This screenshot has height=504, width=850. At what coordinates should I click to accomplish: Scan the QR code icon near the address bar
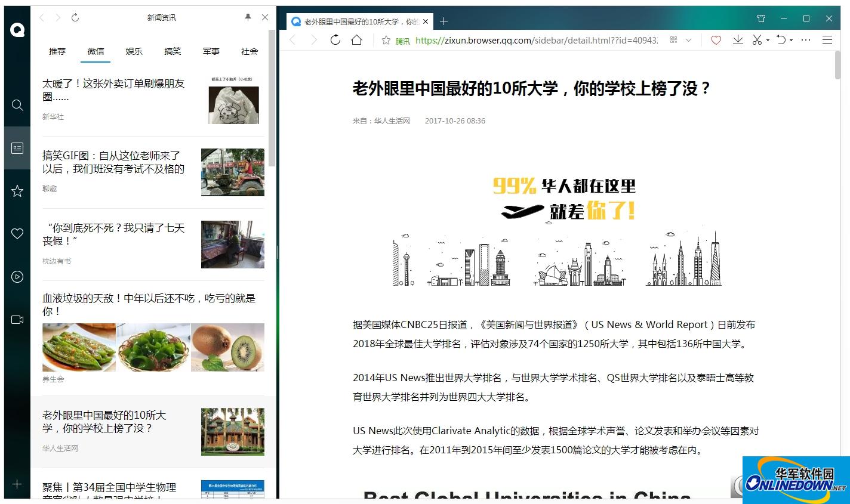pos(673,40)
